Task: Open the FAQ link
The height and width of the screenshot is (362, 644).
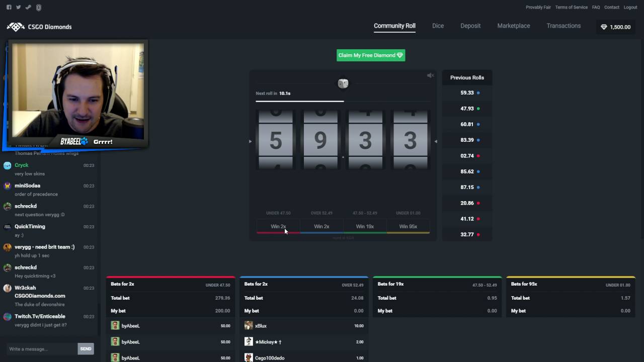Action: pos(596,8)
